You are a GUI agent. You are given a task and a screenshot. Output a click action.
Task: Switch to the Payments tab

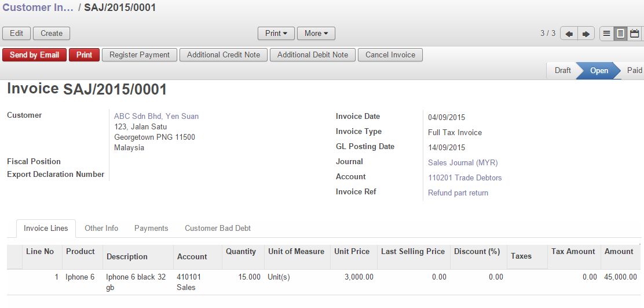pos(151,229)
